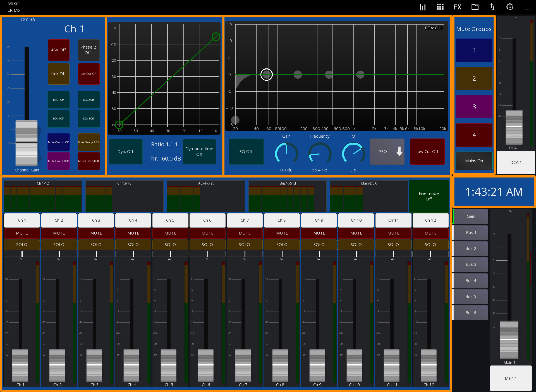Open the FX rack panel
Image resolution: width=536 pixels, height=392 pixels.
click(457, 7)
